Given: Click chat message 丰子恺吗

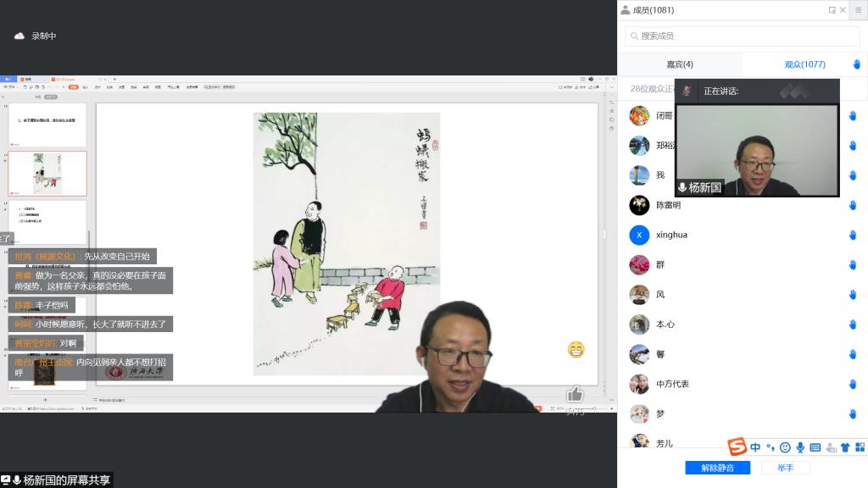Looking at the screenshot, I should tap(42, 305).
